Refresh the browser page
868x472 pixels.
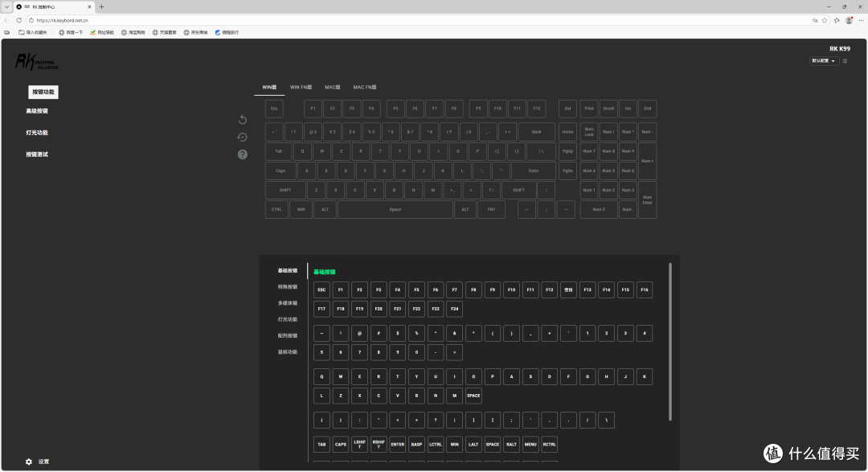[x=18, y=20]
